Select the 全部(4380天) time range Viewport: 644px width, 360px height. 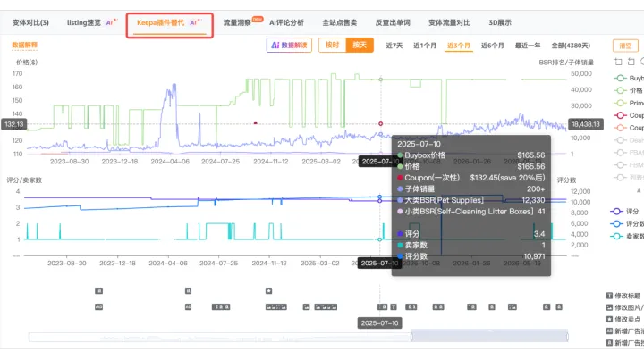pyautogui.click(x=571, y=46)
